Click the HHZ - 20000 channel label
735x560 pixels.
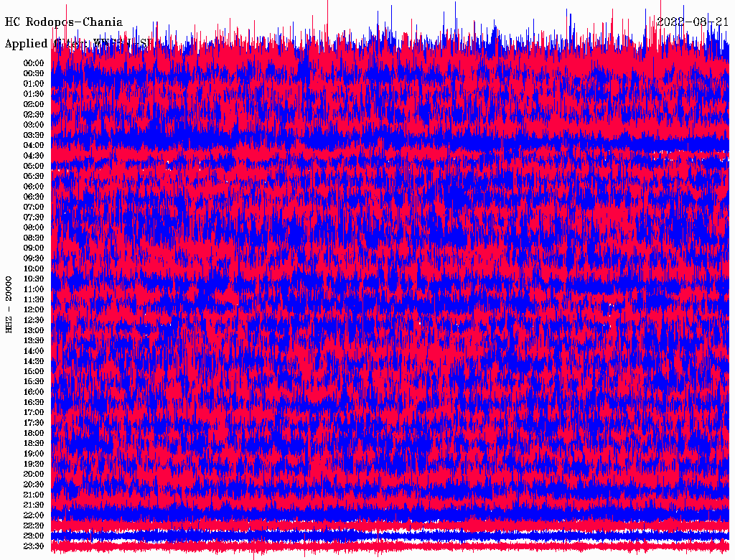tap(9, 304)
